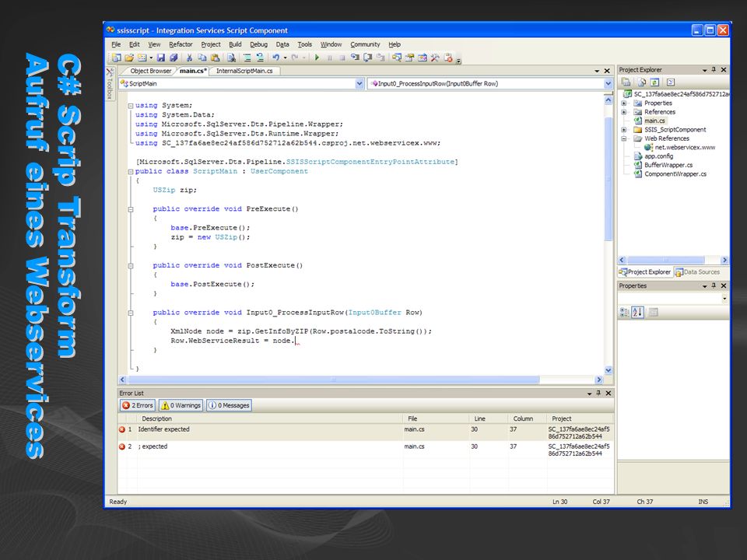747x560 pixels.
Task: Click the Step Into toolbar icon
Action: (x=355, y=58)
